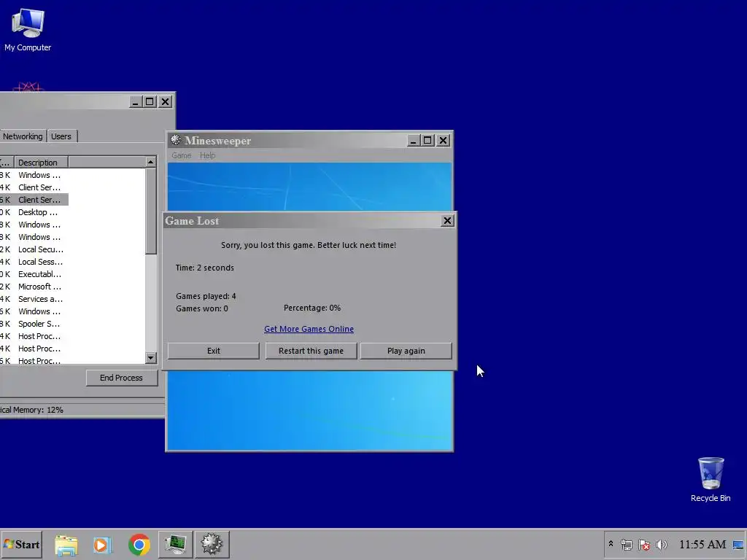This screenshot has height=560, width=747.
Task: Click the Time: 2 seconds text
Action: (x=205, y=268)
